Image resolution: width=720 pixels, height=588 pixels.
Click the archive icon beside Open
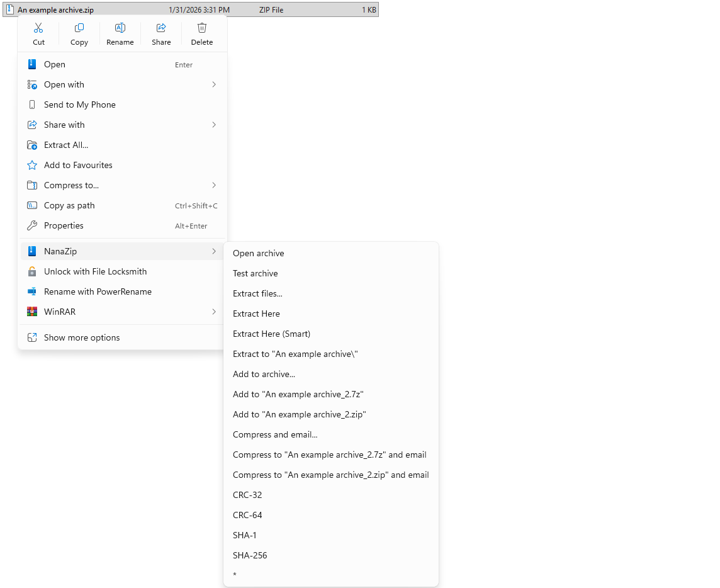31,64
